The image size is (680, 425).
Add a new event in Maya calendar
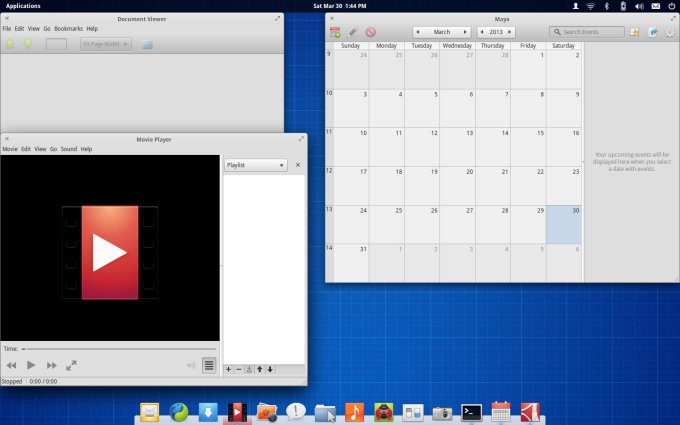[335, 32]
